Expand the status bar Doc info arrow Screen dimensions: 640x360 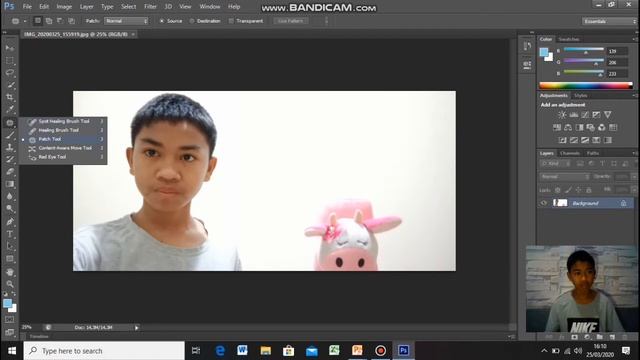point(137,327)
